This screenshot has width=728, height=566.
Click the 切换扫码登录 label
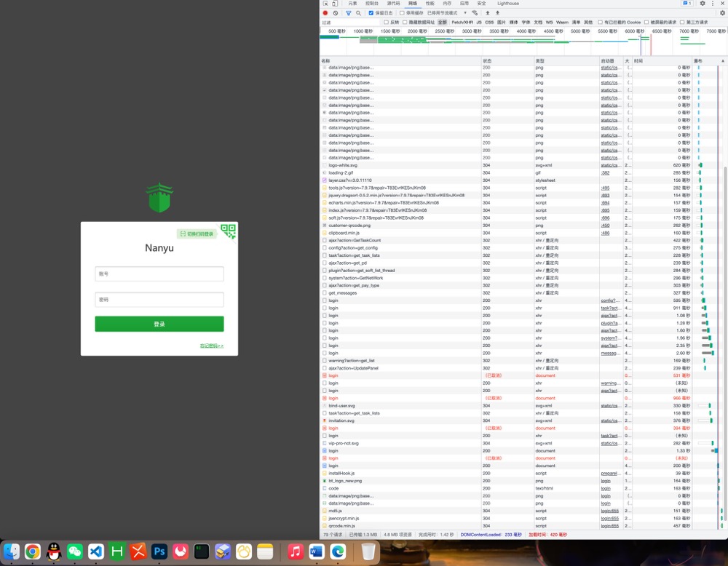197,234
